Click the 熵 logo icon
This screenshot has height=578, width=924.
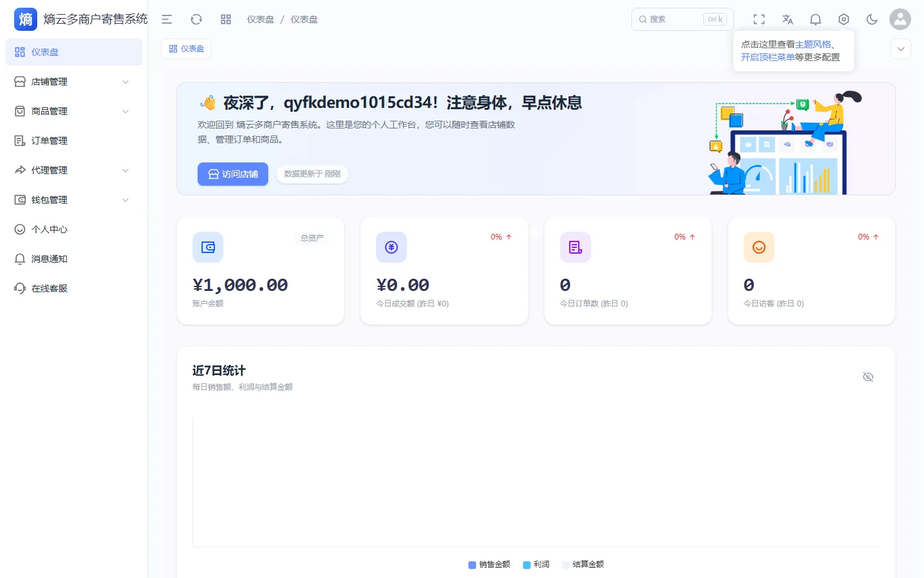click(26, 19)
